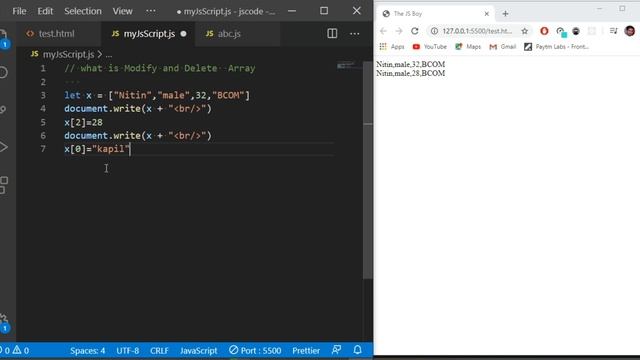Image resolution: width=640 pixels, height=360 pixels.
Task: Show errors and warnings in status bar
Action: [16, 351]
